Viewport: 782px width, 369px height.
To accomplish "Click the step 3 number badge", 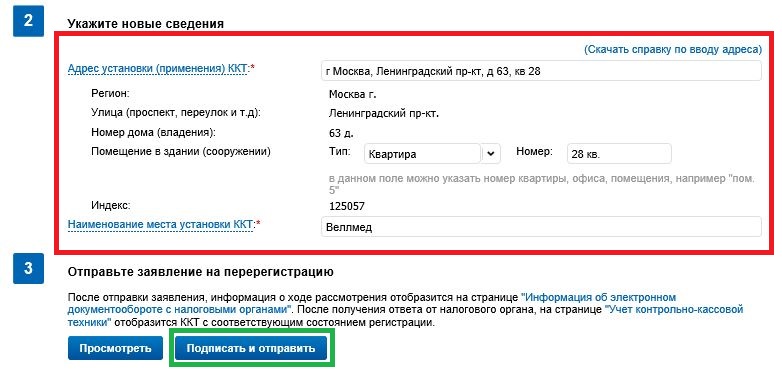I will [28, 268].
